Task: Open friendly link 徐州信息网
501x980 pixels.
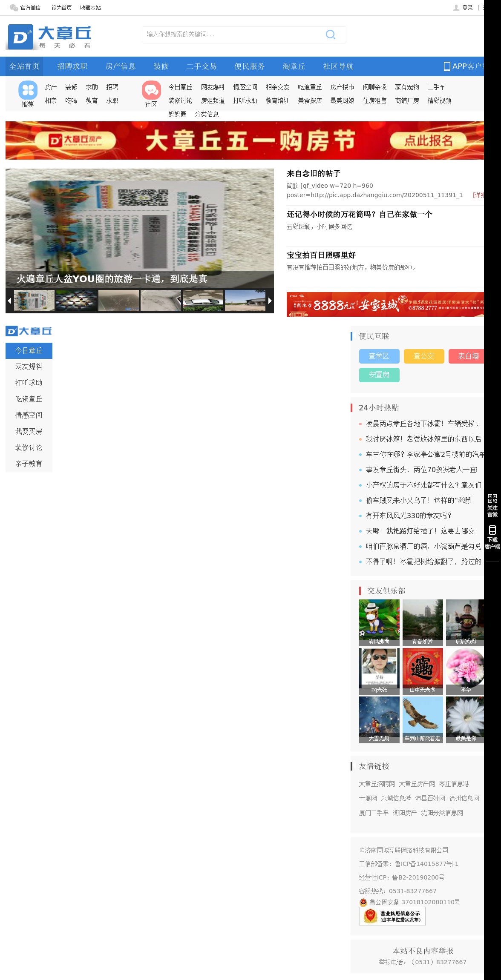Action: [x=464, y=799]
